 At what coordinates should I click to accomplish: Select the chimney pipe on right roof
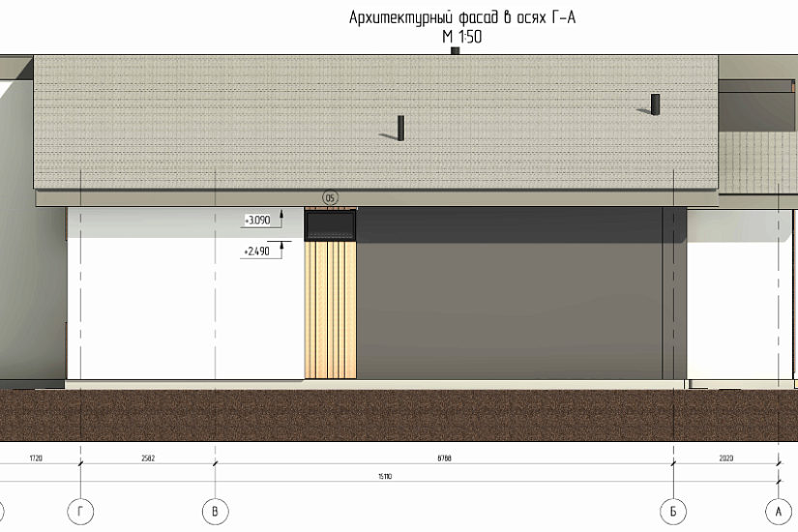pyautogui.click(x=655, y=104)
